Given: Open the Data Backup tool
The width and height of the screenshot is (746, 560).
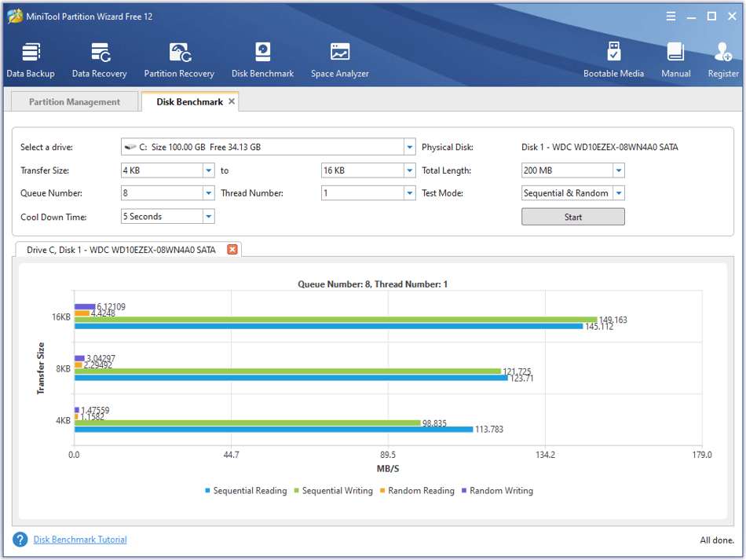Looking at the screenshot, I should (31, 60).
